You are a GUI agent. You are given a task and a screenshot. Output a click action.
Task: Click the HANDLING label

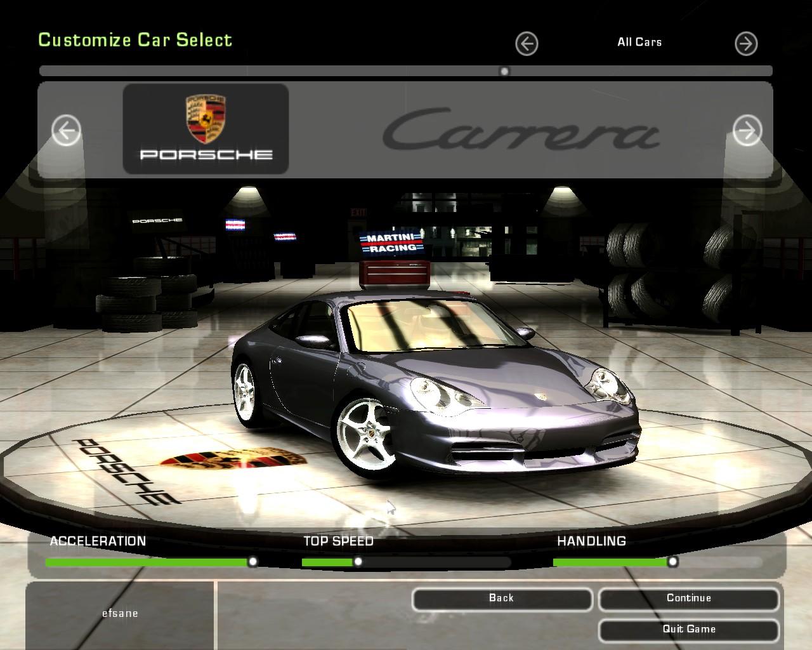[x=591, y=541]
